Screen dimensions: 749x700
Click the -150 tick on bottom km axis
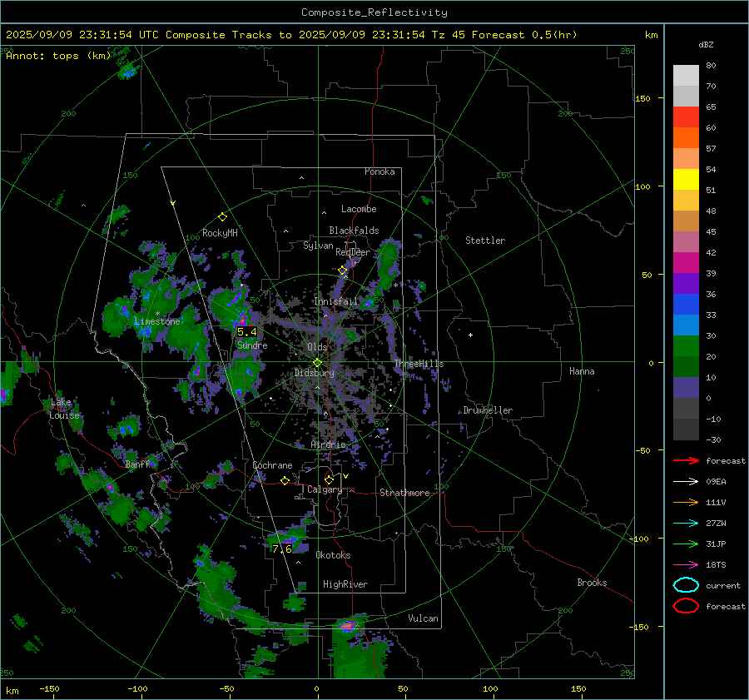tap(49, 688)
